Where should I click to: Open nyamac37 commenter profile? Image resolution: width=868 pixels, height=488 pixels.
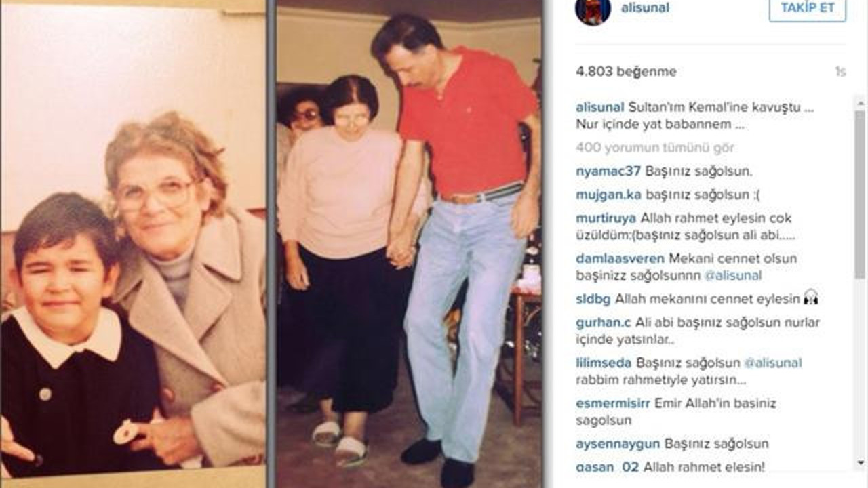[x=608, y=171]
